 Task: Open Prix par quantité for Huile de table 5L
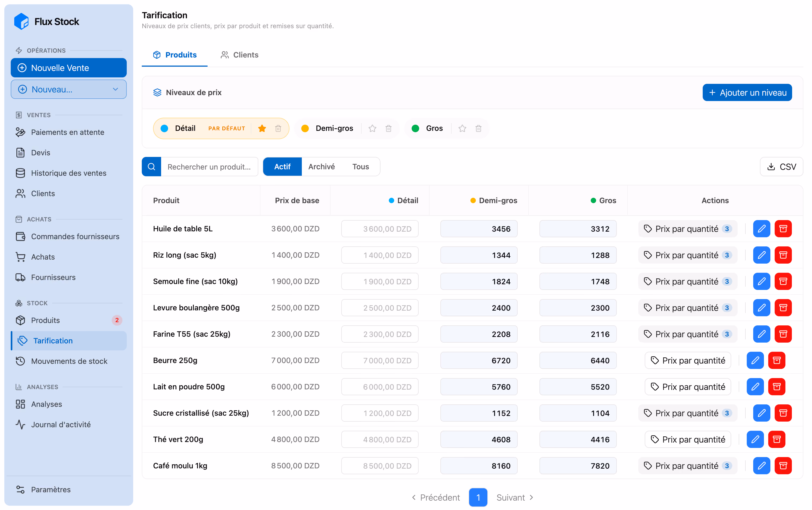click(x=688, y=229)
